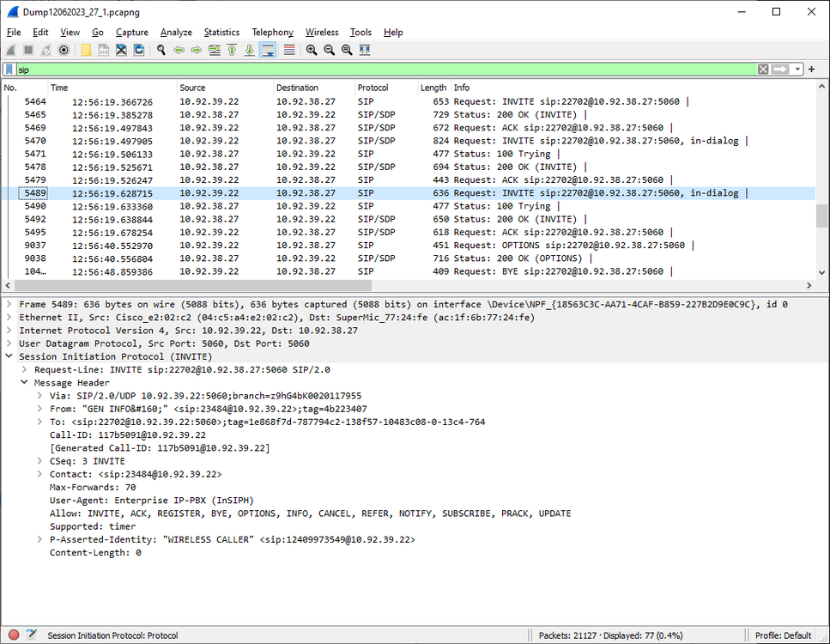Toggle auto-scroll during live capture
The height and width of the screenshot is (644, 830).
[x=268, y=51]
